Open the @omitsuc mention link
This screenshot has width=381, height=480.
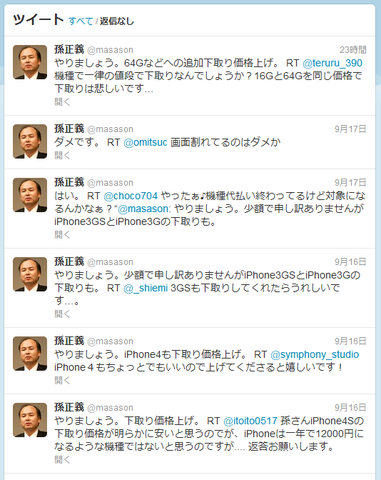coord(145,142)
